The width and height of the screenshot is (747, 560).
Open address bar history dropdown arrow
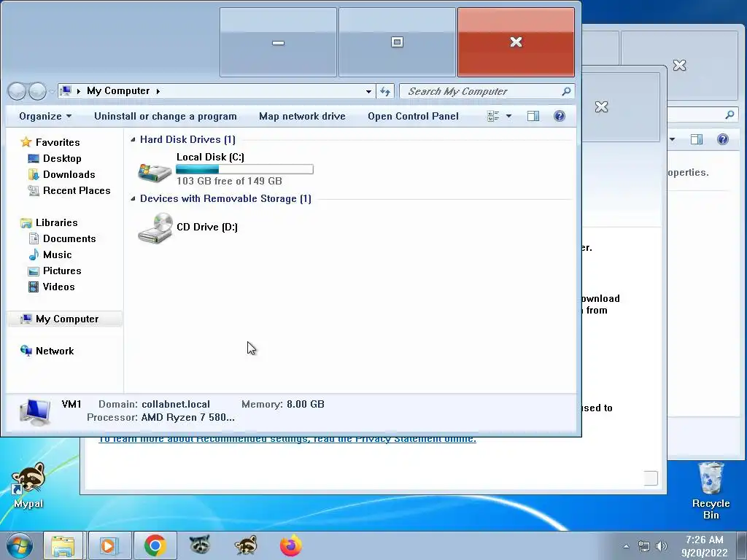click(x=368, y=91)
